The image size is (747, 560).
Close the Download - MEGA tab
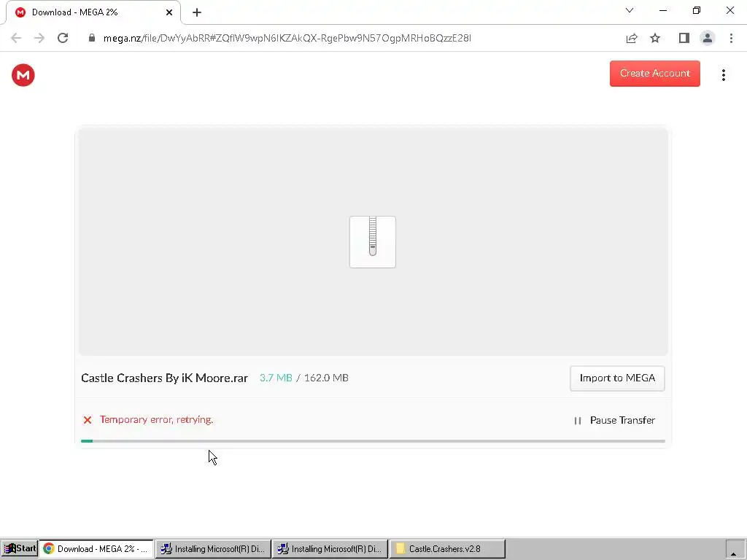pyautogui.click(x=169, y=12)
